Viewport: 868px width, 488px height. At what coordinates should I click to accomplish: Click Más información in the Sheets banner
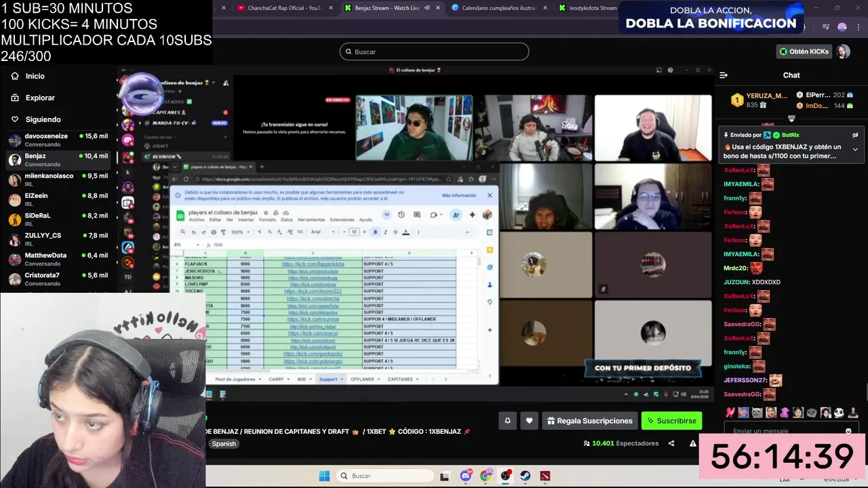coord(459,195)
